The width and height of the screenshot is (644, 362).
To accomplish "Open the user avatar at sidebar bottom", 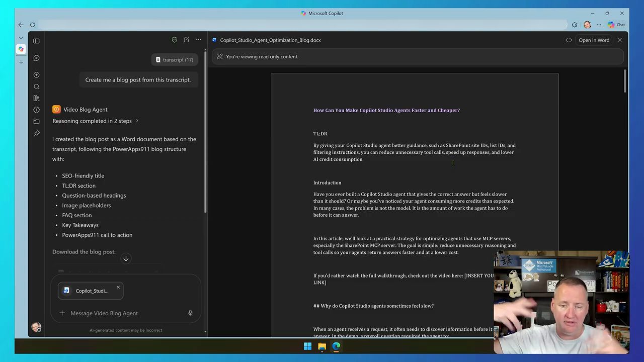I will (36, 327).
